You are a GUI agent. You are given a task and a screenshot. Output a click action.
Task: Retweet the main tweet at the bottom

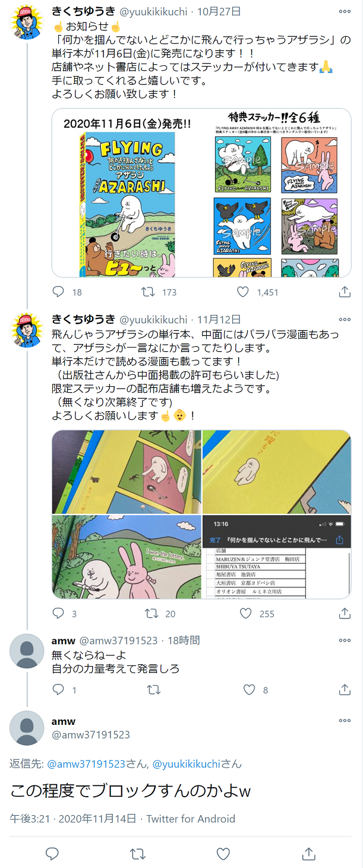pyautogui.click(x=138, y=854)
